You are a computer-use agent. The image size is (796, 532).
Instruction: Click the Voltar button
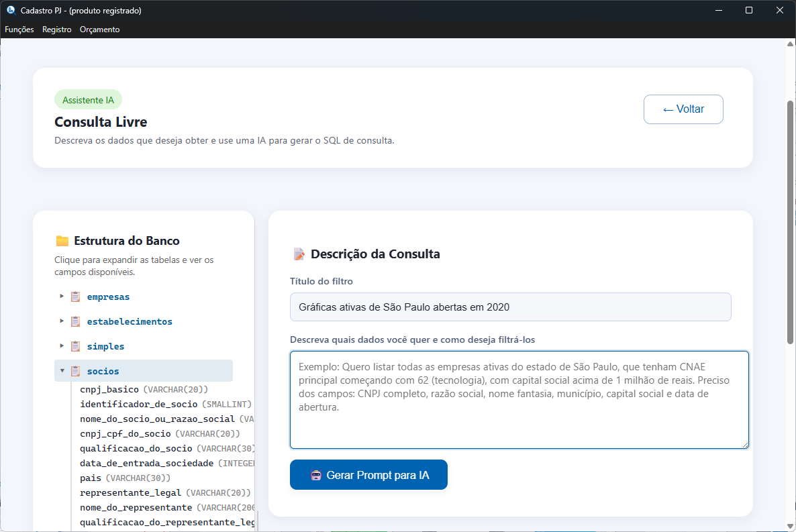pyautogui.click(x=683, y=109)
